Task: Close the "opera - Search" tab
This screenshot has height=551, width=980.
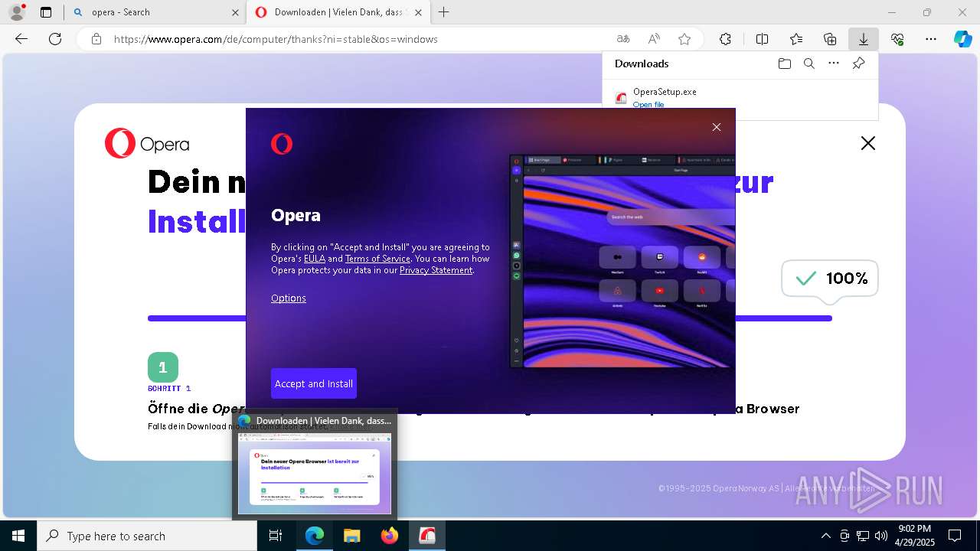Action: click(235, 12)
